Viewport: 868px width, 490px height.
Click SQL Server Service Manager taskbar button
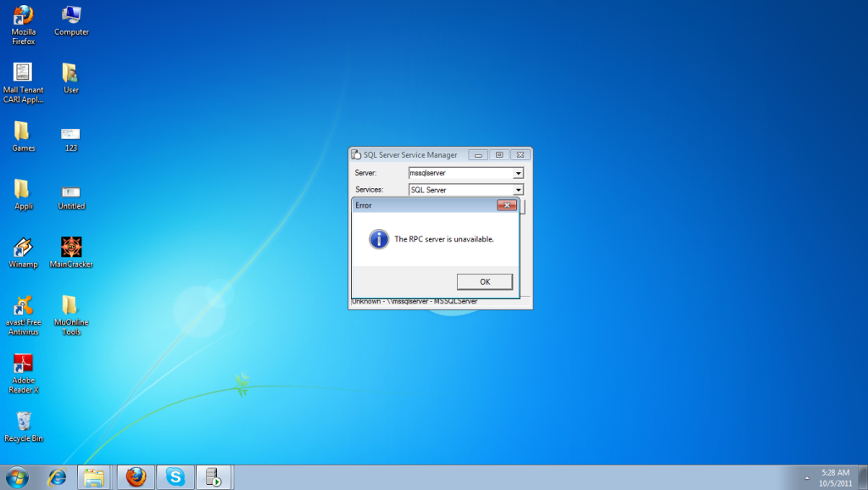pyautogui.click(x=214, y=477)
